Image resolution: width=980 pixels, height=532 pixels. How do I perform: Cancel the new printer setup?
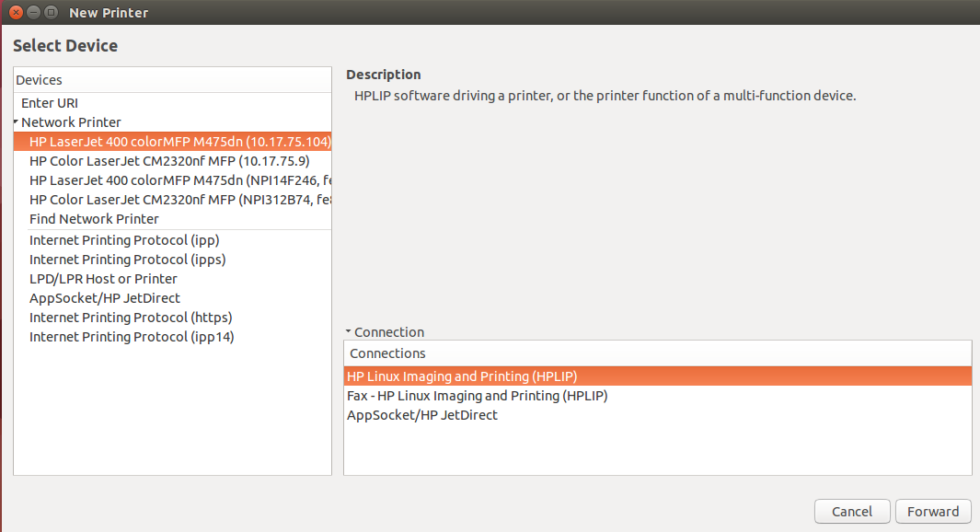[851, 511]
